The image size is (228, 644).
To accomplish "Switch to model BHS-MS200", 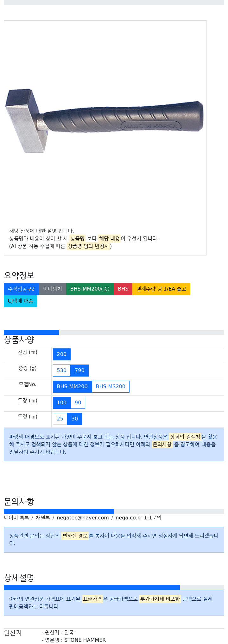I will [x=111, y=387].
